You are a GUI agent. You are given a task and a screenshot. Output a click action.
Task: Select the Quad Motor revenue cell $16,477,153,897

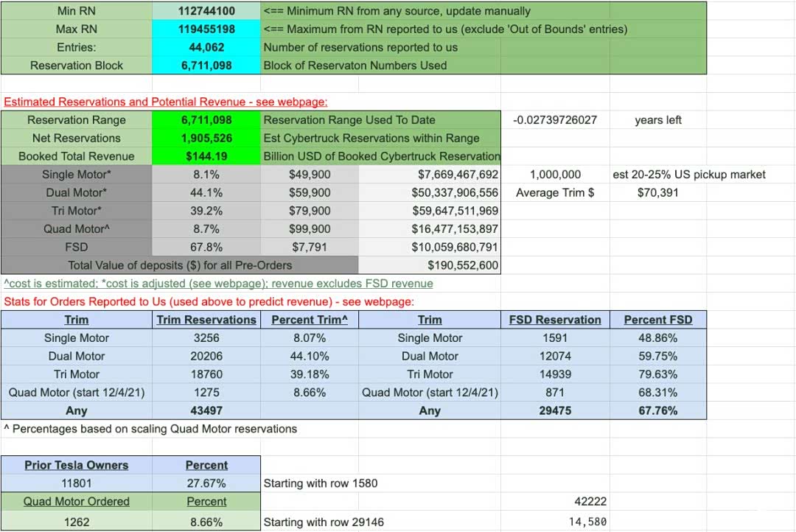(430, 229)
